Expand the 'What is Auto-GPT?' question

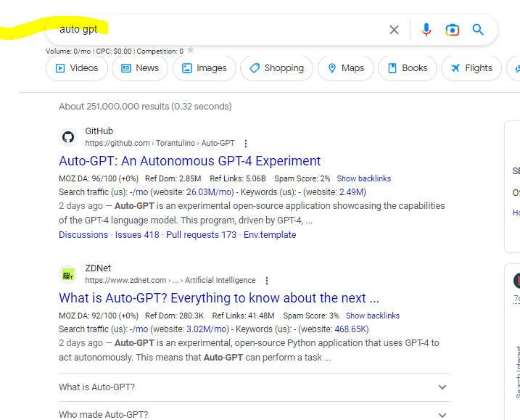pyautogui.click(x=255, y=387)
